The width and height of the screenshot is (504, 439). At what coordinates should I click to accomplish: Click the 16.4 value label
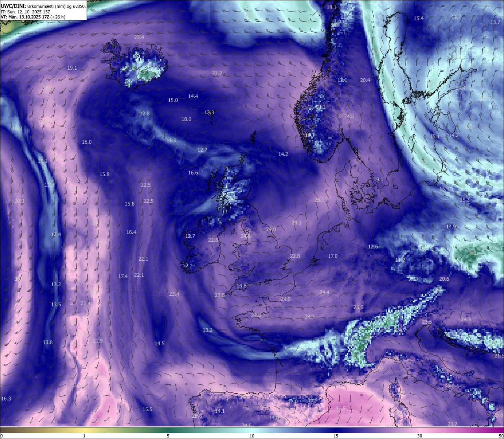click(131, 232)
